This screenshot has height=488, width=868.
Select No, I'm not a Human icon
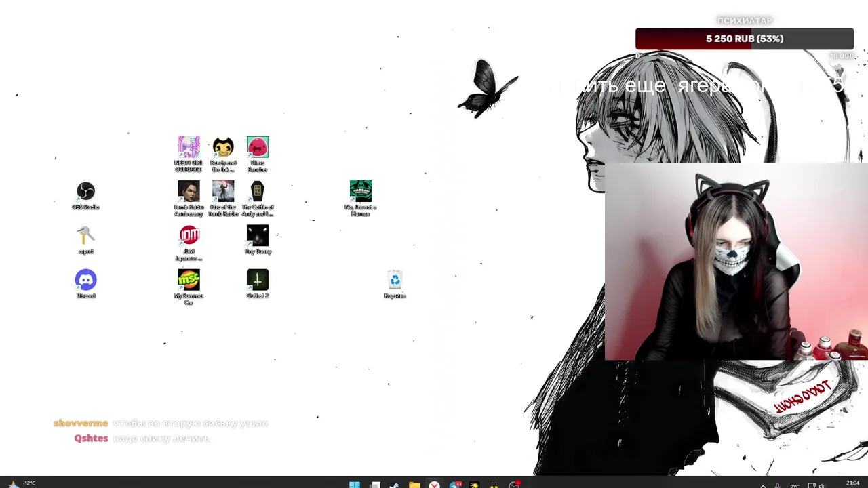click(361, 198)
